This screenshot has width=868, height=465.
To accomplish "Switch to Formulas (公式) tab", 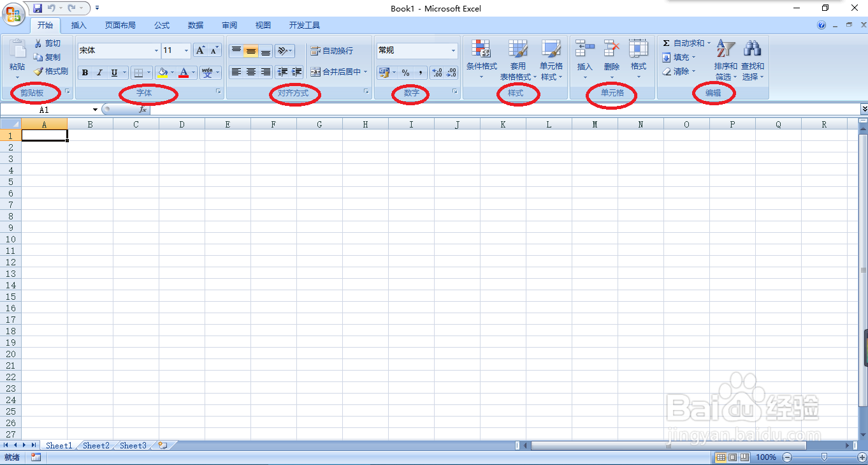I will click(x=162, y=26).
